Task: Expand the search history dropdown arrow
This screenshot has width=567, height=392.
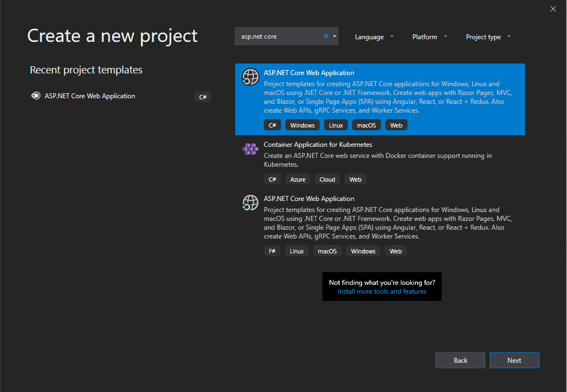Action: pos(334,35)
